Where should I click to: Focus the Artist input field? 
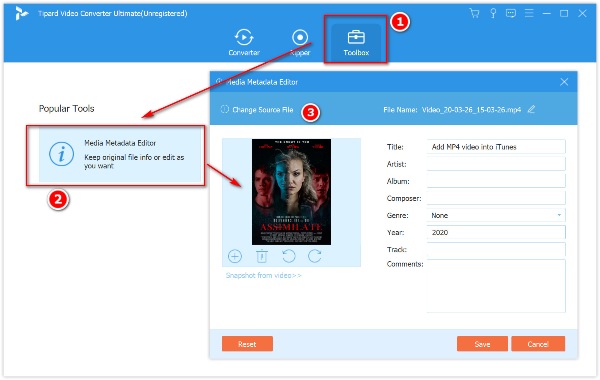[x=496, y=164]
